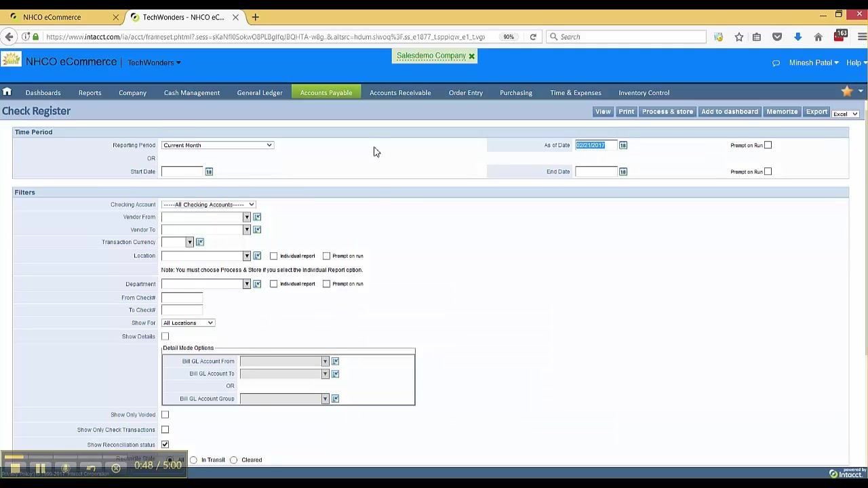Open Excel export format dropdown
Screen dimensions: 868x488
coord(846,114)
